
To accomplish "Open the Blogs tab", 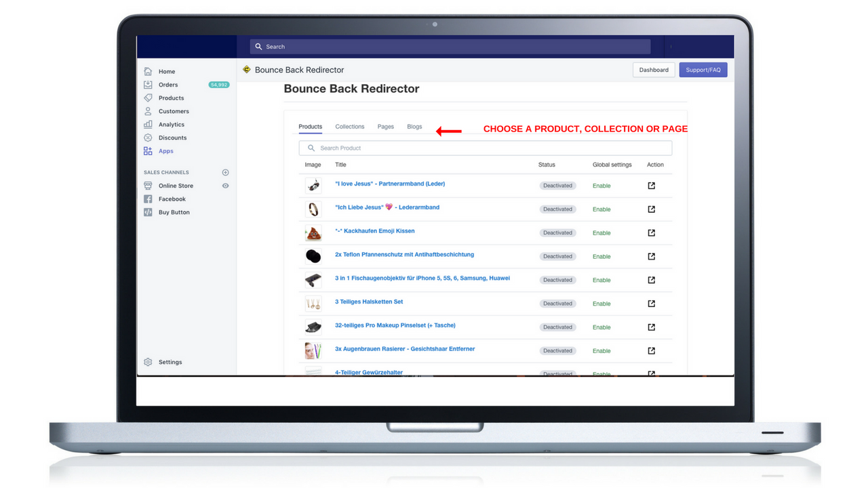I will 414,126.
